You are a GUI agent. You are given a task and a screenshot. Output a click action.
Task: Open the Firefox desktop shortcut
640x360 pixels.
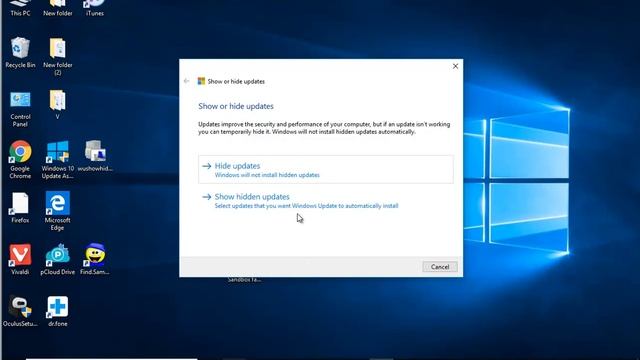point(20,207)
